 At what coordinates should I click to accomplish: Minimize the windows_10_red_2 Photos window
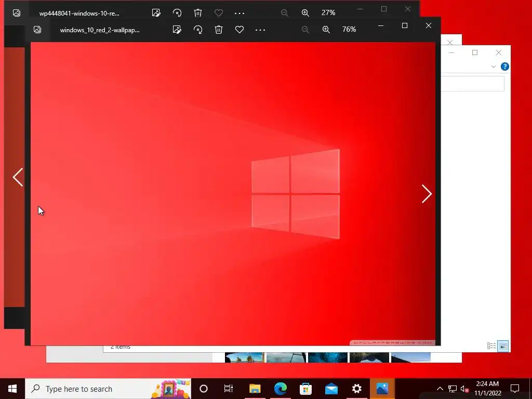[x=381, y=26]
